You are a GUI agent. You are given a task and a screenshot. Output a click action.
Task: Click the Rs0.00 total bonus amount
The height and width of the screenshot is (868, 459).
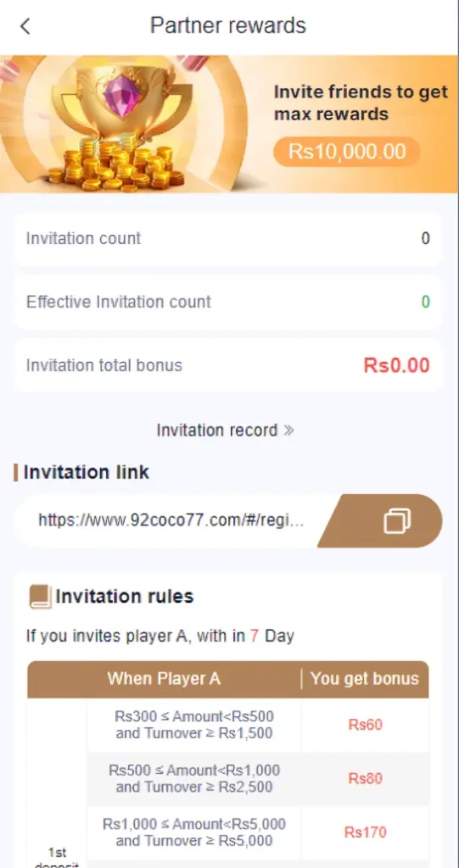coord(396,365)
